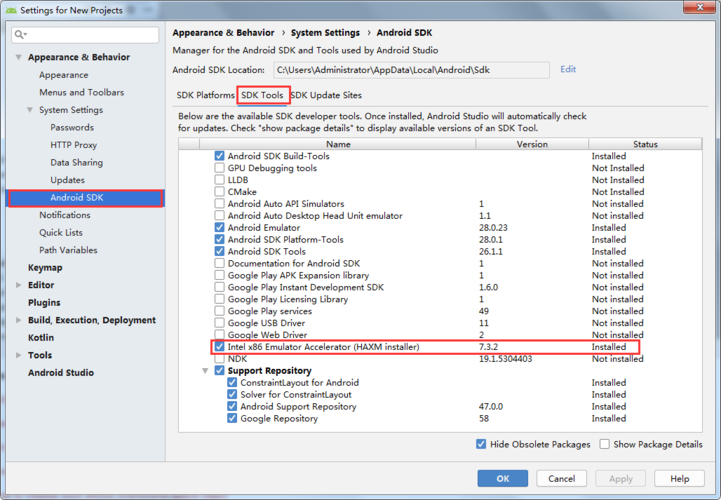This screenshot has width=721, height=500.
Task: Enable GPU Debugging tools checkbox
Action: 219,168
